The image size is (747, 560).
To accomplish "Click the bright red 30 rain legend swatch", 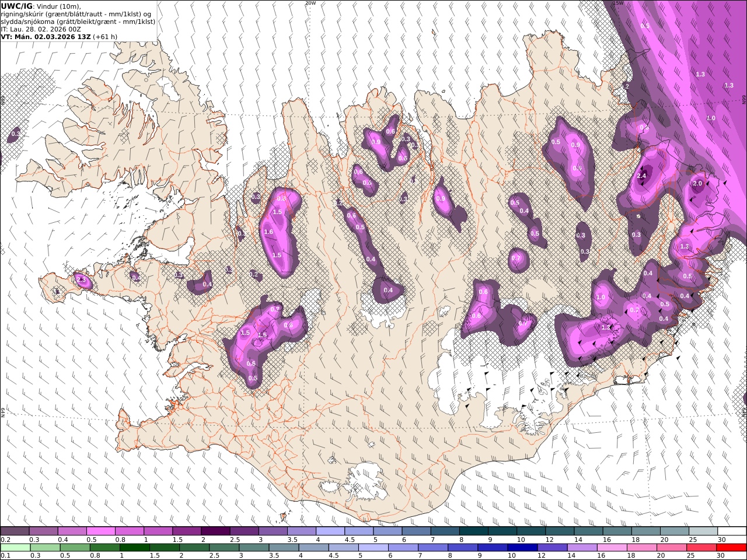I will click(x=731, y=548).
